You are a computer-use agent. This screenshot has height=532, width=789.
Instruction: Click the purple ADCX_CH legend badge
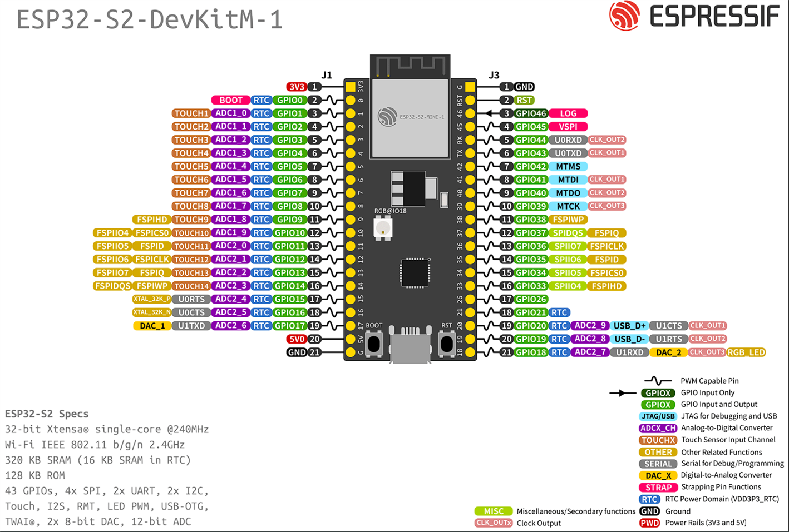[658, 428]
